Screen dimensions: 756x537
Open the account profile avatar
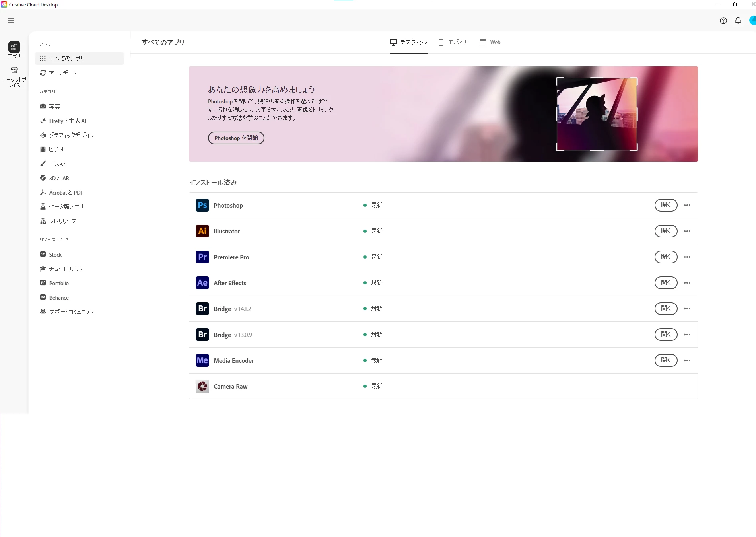752,21
